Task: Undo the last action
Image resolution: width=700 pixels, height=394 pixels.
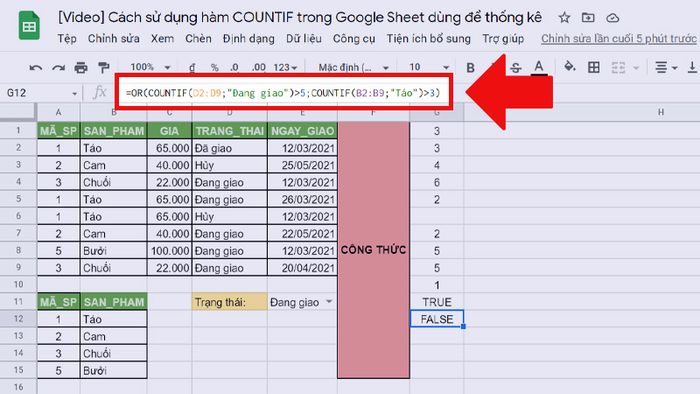Action: 35,68
